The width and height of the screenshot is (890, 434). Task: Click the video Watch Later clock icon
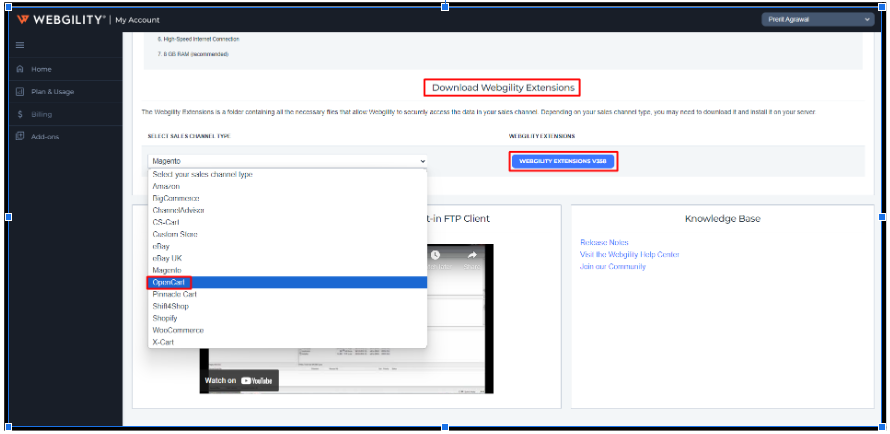pos(437,257)
